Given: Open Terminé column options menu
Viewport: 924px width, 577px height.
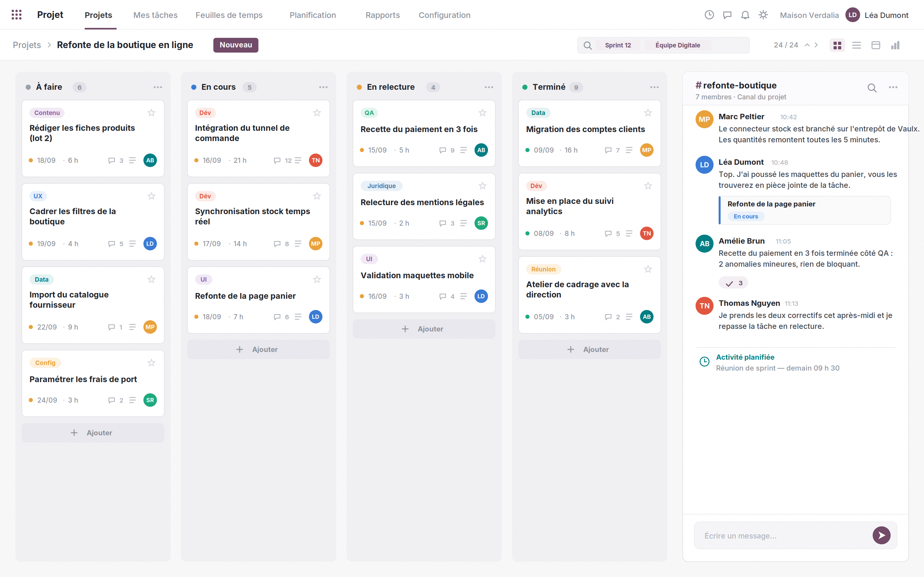Looking at the screenshot, I should (654, 87).
